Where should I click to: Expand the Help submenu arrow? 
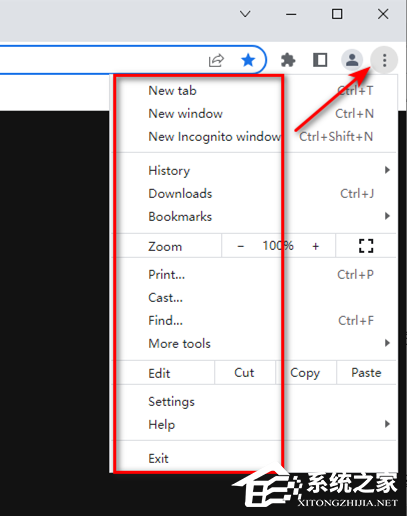[387, 424]
